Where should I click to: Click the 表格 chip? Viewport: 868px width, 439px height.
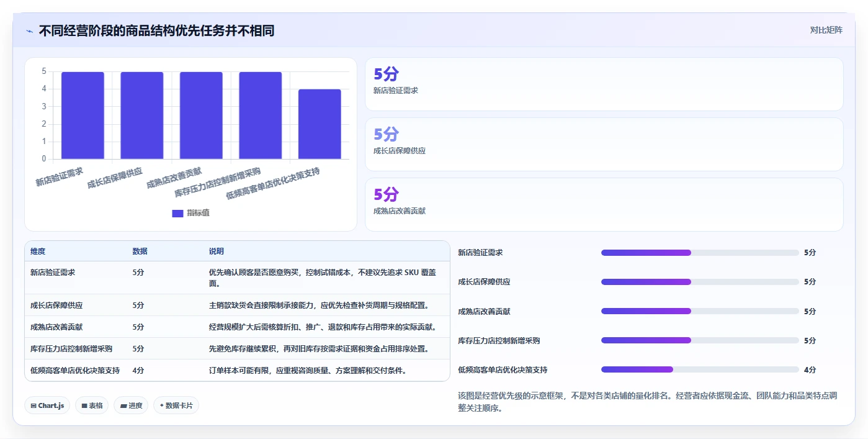click(92, 405)
